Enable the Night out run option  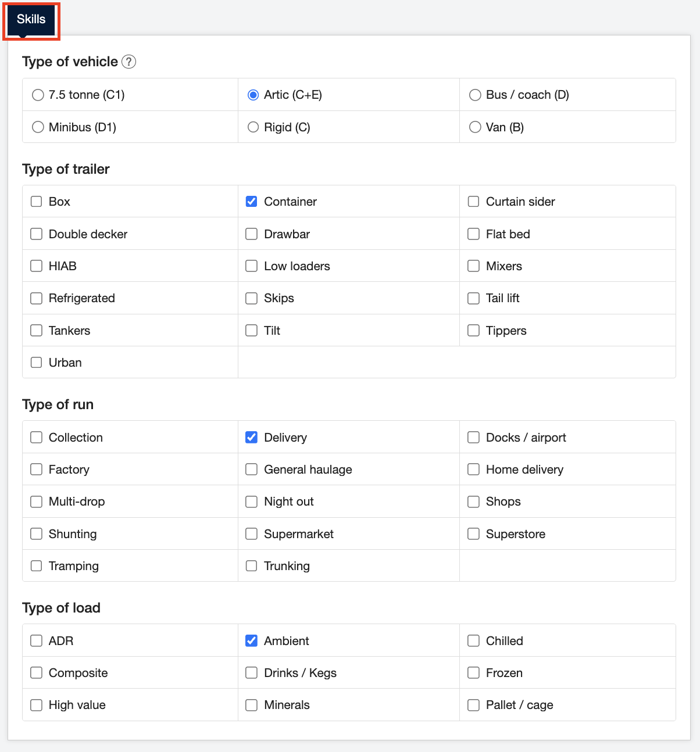pyautogui.click(x=251, y=501)
